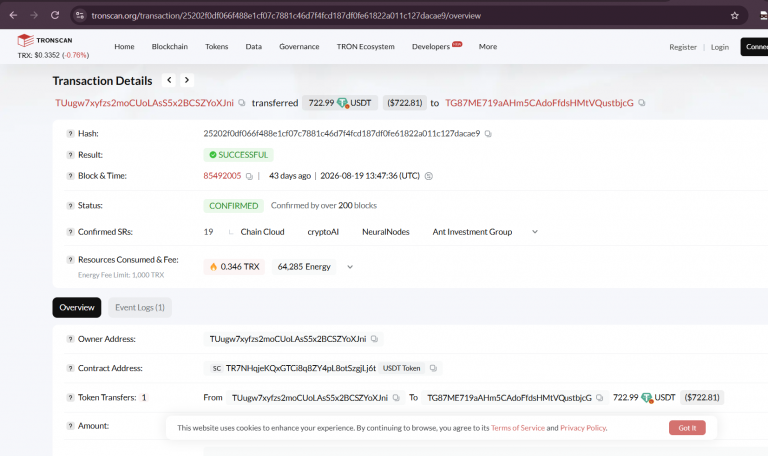The width and height of the screenshot is (768, 456).
Task: Click the NeuralNodes SR name
Action: (x=385, y=232)
